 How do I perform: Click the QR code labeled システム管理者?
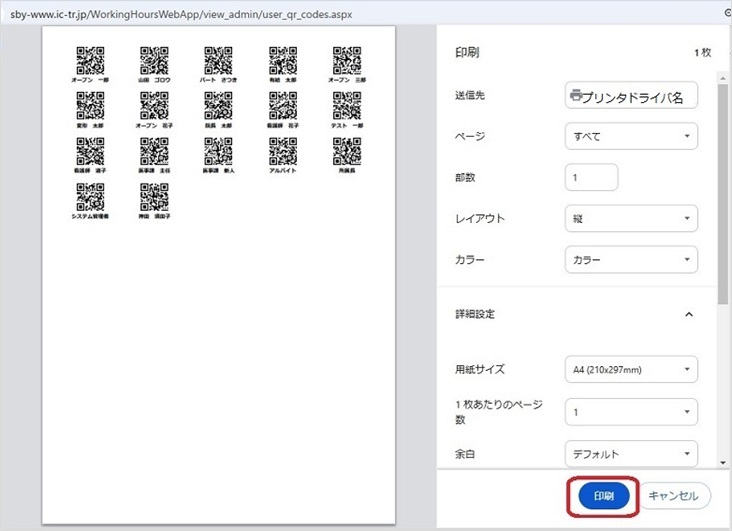(90, 197)
